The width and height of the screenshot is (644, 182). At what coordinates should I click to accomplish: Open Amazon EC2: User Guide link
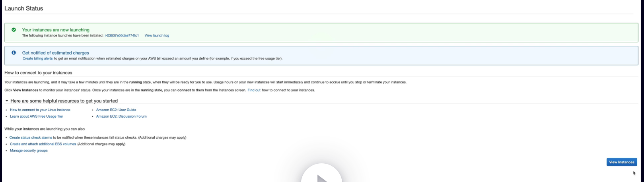[116, 110]
